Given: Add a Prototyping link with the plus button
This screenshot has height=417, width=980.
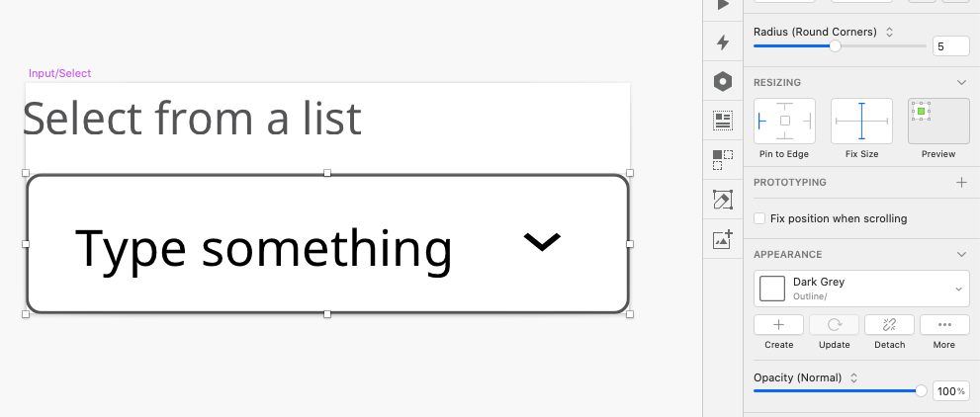Looking at the screenshot, I should pyautogui.click(x=961, y=183).
